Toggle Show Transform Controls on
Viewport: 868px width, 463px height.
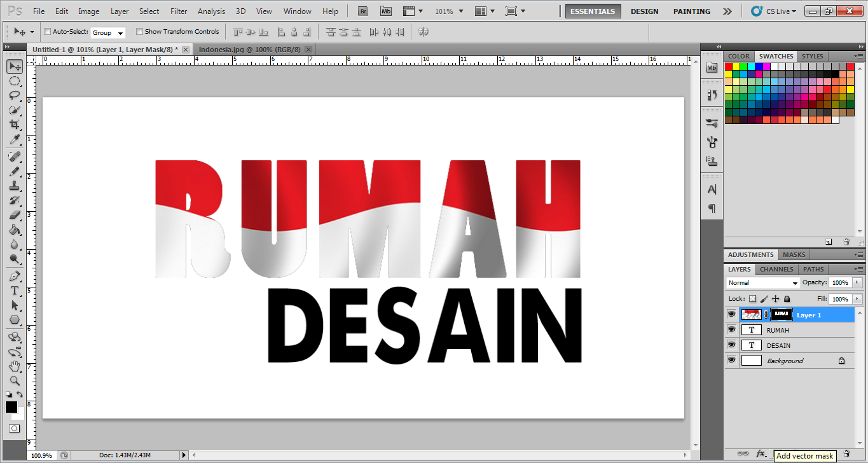pos(139,31)
